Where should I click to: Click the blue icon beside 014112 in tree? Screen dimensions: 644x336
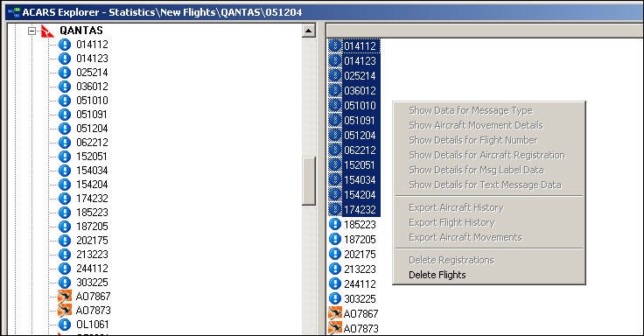pyautogui.click(x=65, y=45)
